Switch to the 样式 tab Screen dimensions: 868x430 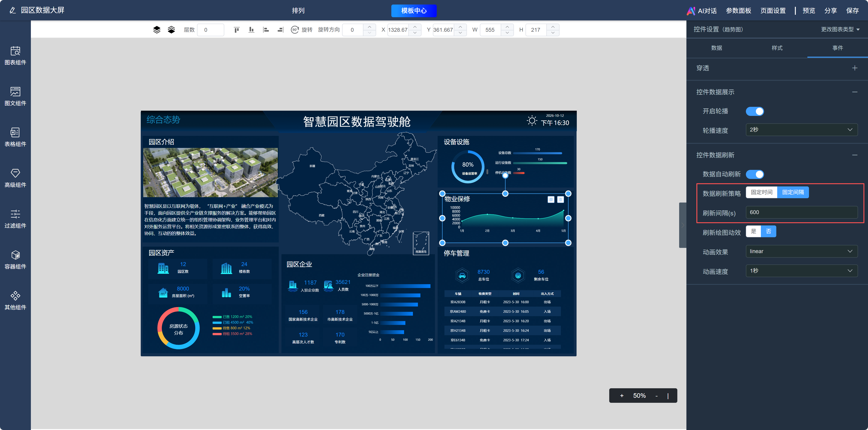(x=777, y=48)
